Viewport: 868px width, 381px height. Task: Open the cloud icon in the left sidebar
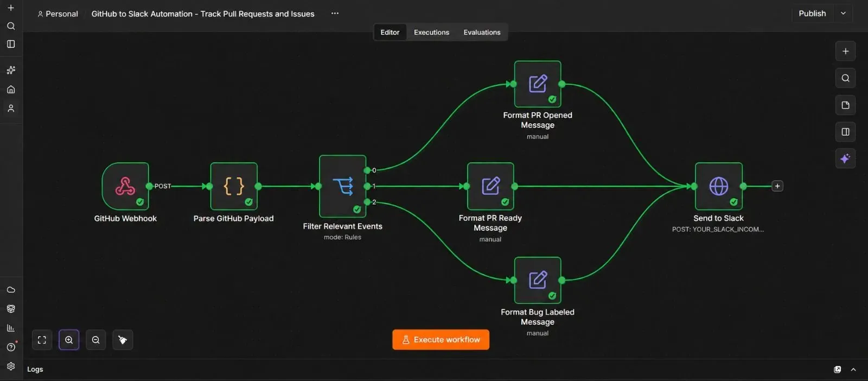[11, 290]
